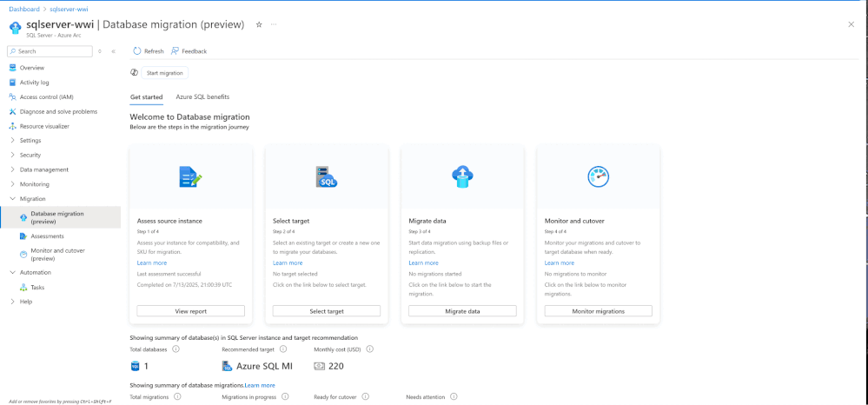Screen dimensions: 868x405
Task: Click the sqlserver-wwi resource cloud icon
Action: 16,27
